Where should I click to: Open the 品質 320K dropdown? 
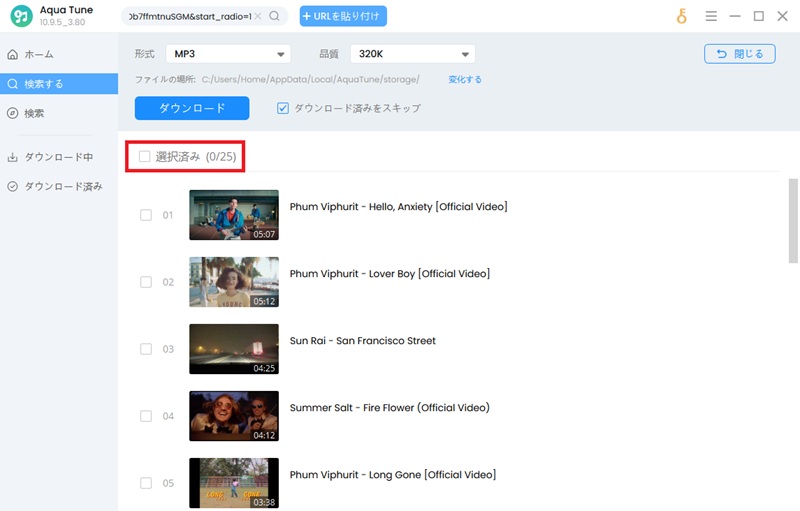pos(413,54)
